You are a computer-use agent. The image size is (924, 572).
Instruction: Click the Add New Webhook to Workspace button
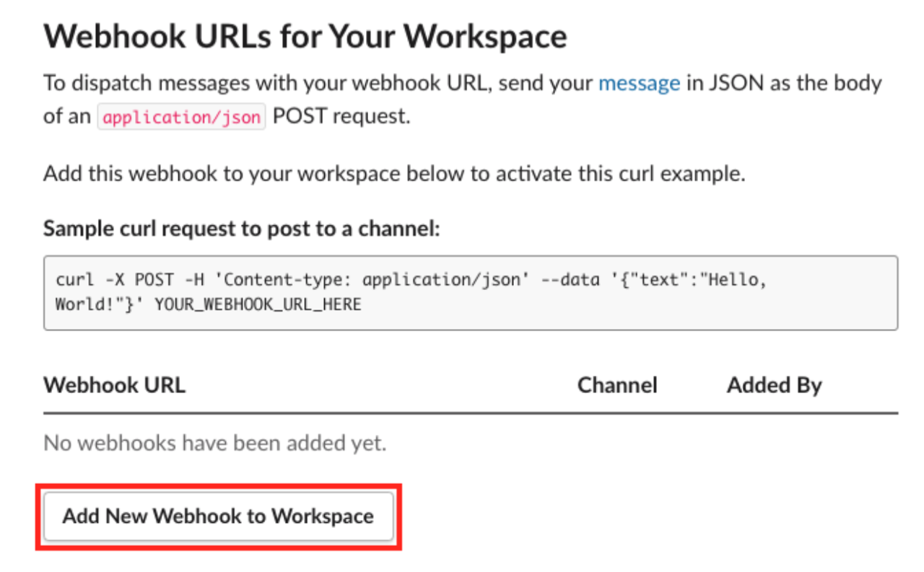click(x=218, y=516)
